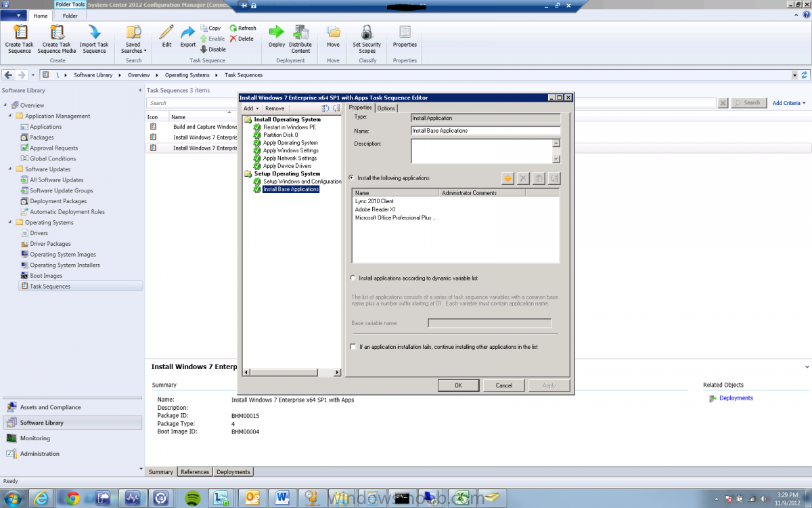Viewport: 812px width, 508px height.
Task: Click Remove in the editor toolbar
Action: coord(275,108)
